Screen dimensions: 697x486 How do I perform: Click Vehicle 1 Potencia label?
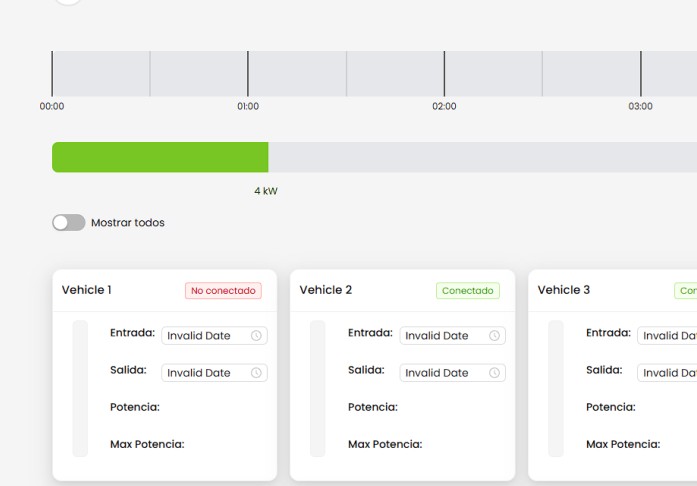coord(135,407)
